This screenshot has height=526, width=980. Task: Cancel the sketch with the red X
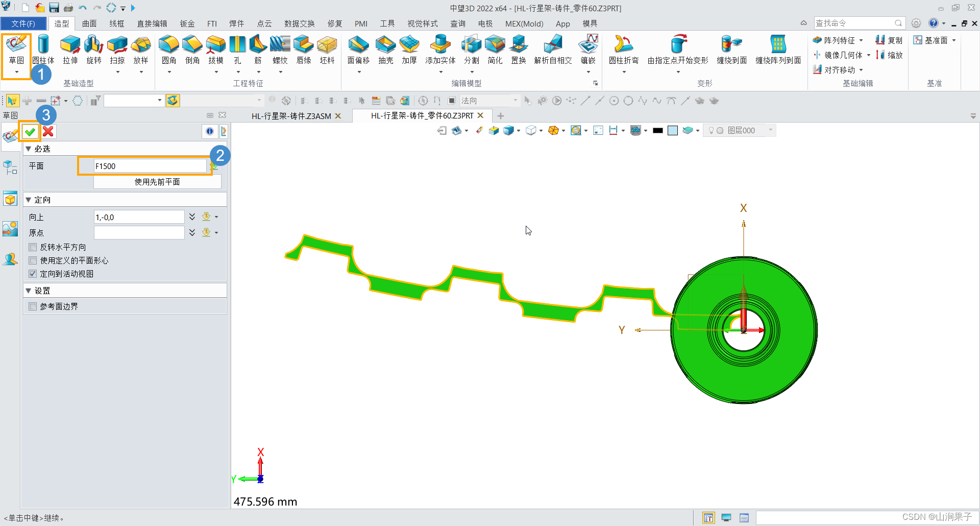(x=48, y=132)
